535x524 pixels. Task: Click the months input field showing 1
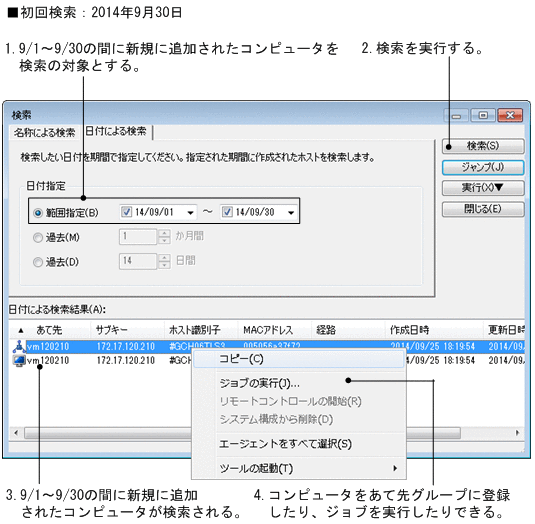[138, 236]
